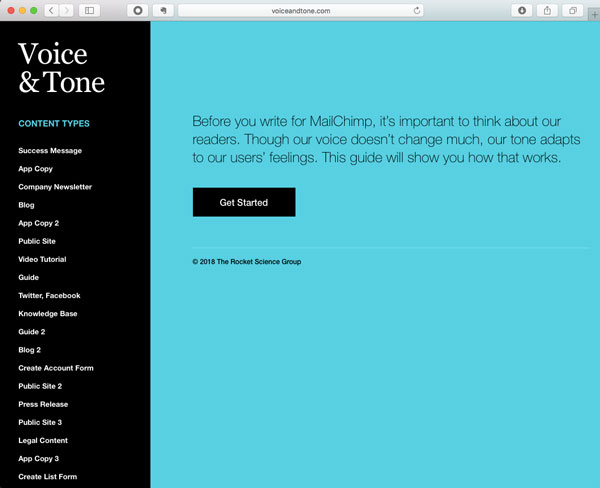Click the 2018 Rocket Science Group copyright

(x=247, y=262)
